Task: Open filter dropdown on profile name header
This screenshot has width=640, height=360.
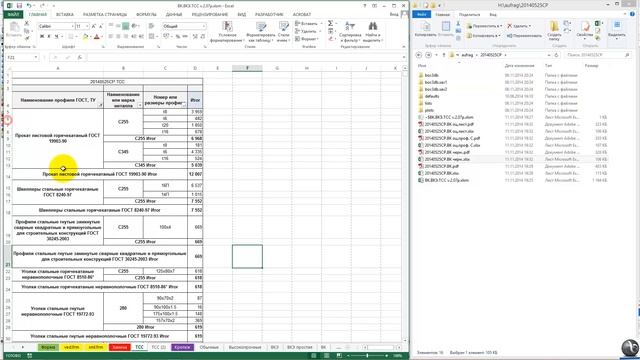Action: tap(100, 105)
